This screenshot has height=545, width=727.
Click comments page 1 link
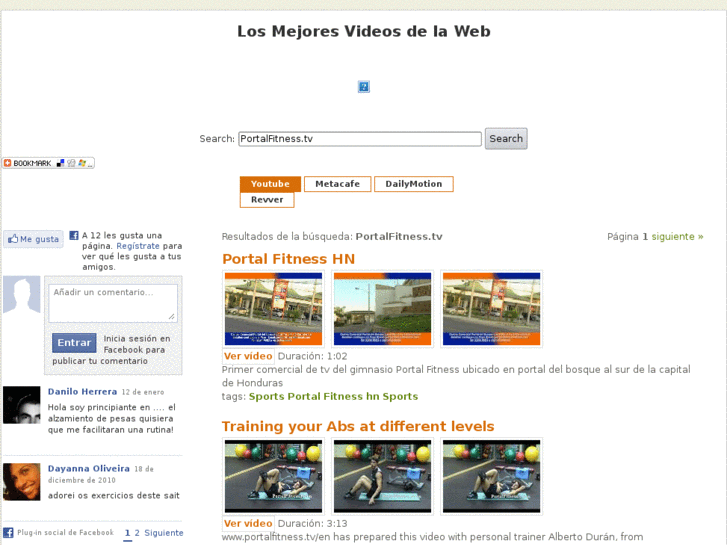click(x=128, y=533)
